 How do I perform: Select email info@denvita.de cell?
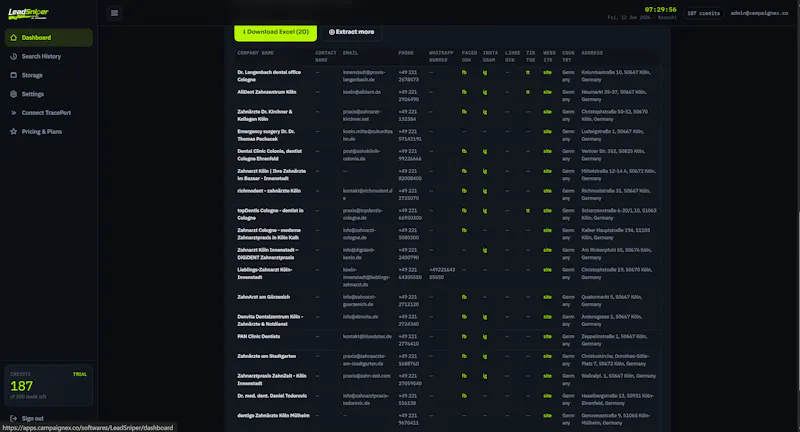(x=360, y=317)
